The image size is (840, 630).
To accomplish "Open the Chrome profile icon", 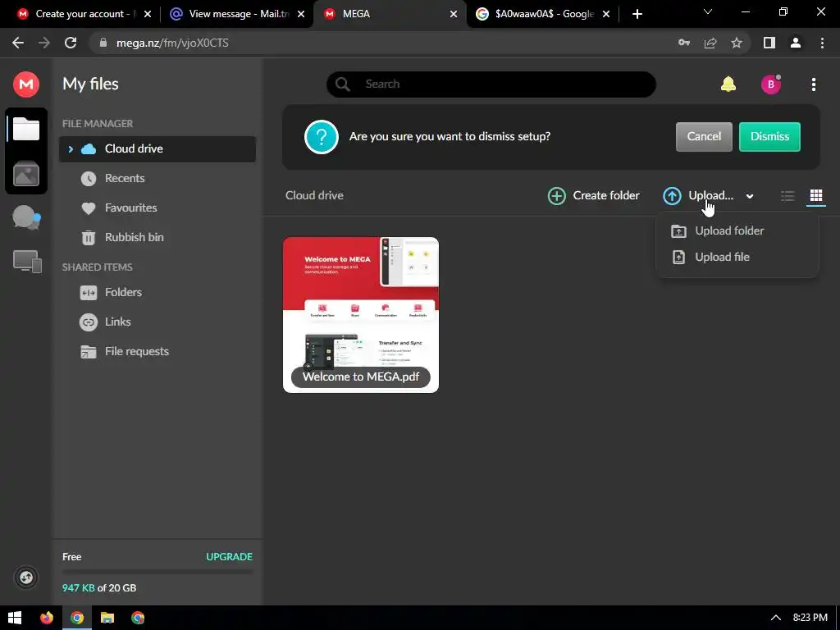I will (796, 43).
